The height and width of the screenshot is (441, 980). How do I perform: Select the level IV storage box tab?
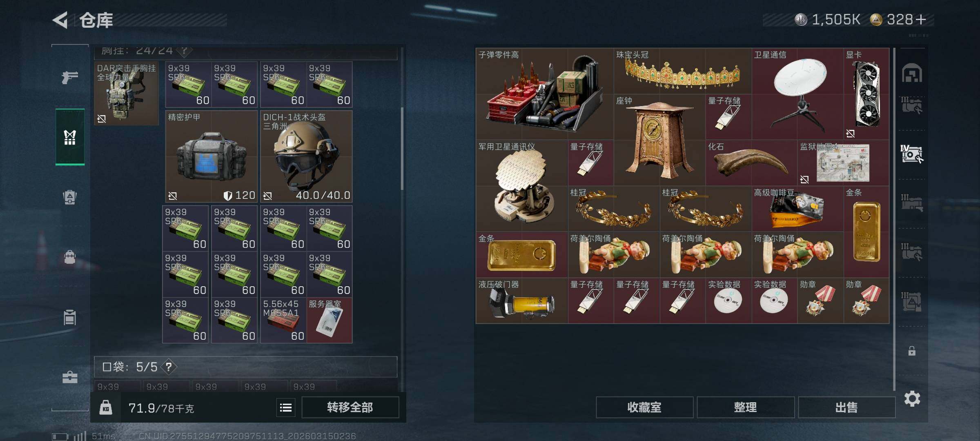pyautogui.click(x=912, y=154)
